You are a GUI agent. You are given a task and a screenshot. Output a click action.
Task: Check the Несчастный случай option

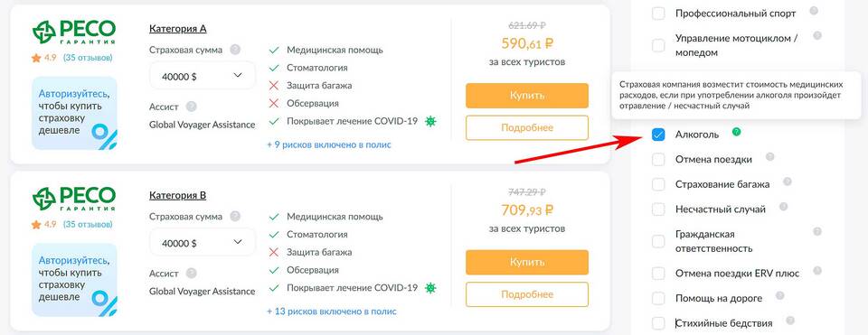tap(658, 209)
